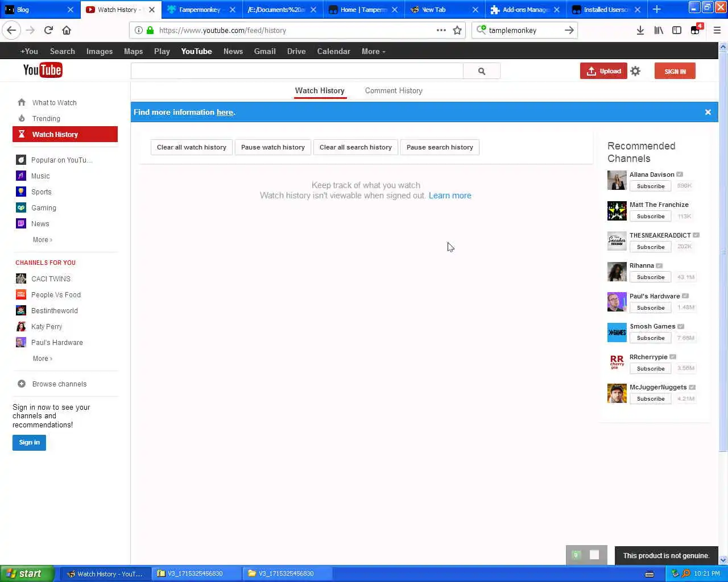This screenshot has height=582, width=728.
Task: Click the red SIGN IN button
Action: coord(675,71)
